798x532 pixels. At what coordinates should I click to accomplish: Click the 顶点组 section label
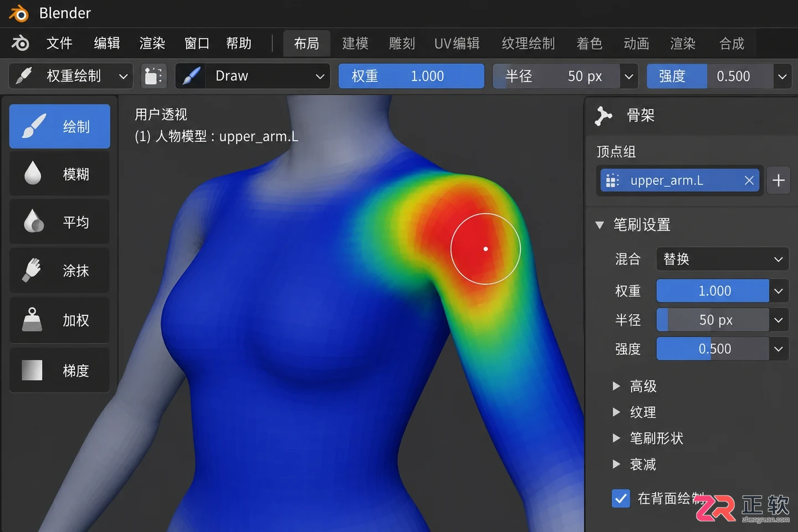[616, 151]
